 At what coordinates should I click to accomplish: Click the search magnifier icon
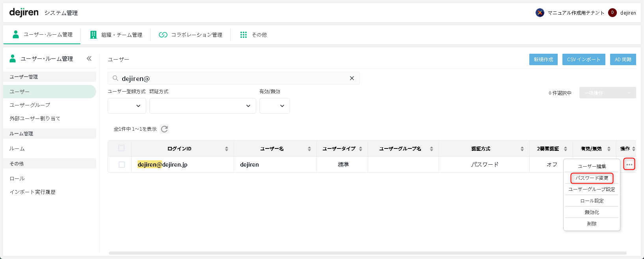click(115, 78)
